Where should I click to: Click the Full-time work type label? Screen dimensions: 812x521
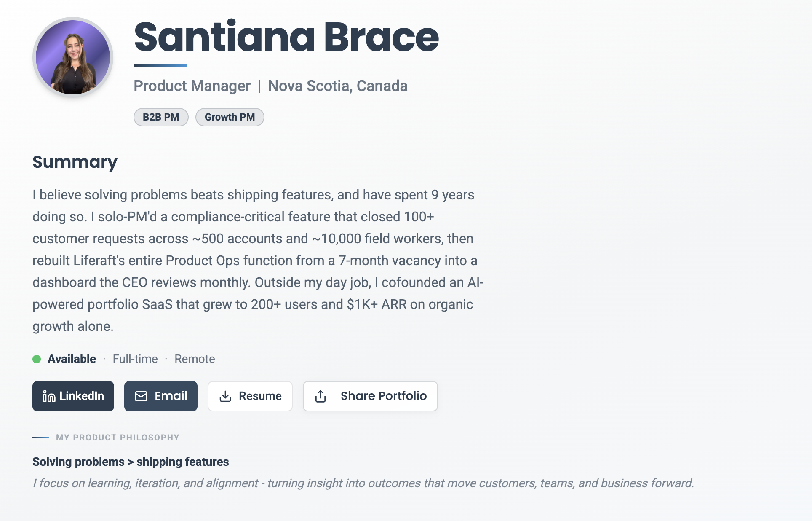click(135, 359)
